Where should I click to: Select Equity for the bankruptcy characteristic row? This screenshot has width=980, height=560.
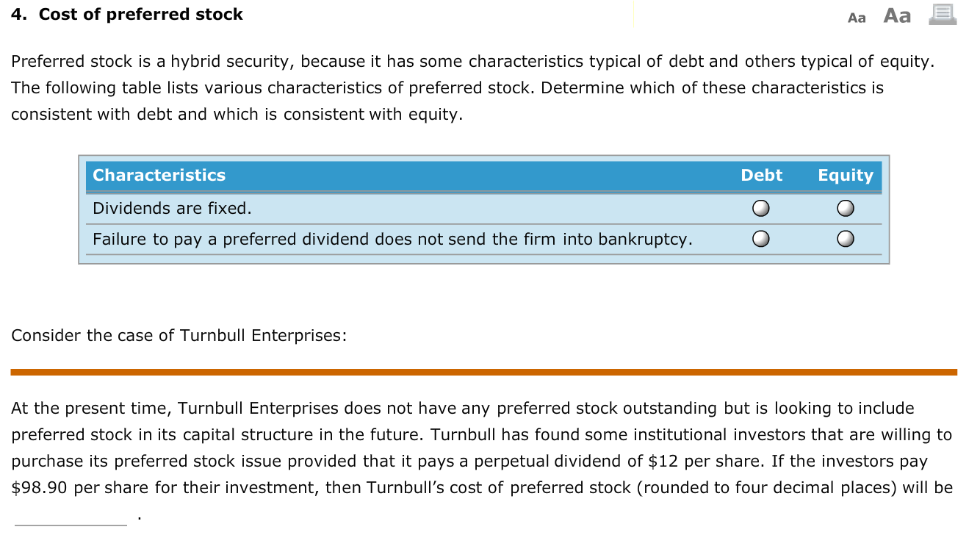(x=845, y=238)
